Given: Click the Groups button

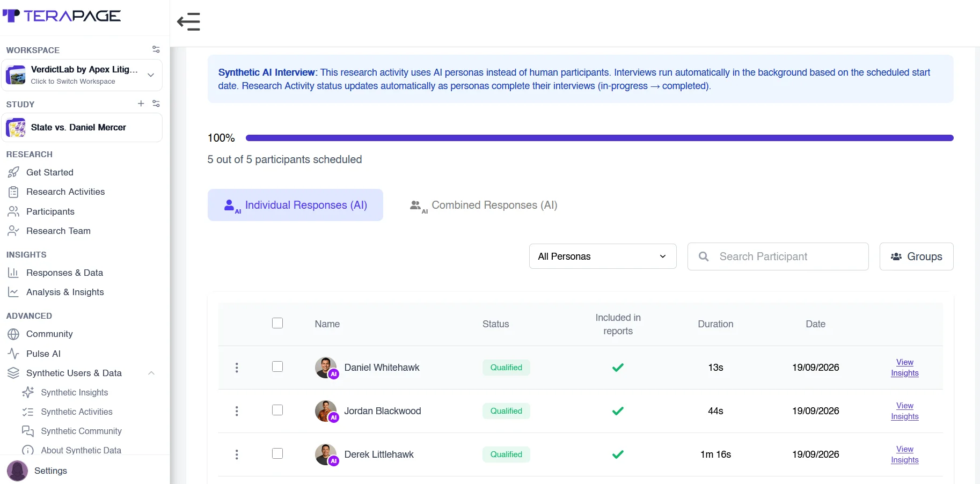Looking at the screenshot, I should 916,256.
